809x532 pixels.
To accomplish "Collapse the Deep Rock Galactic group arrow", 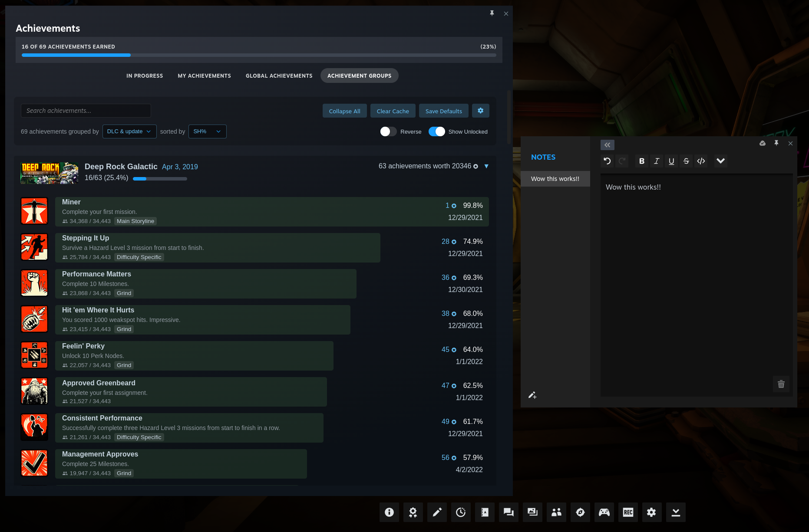I will [x=486, y=166].
